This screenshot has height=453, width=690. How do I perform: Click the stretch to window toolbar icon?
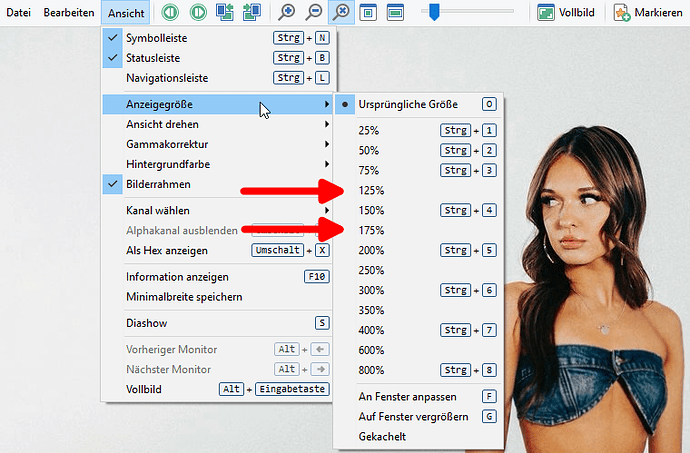pos(395,12)
